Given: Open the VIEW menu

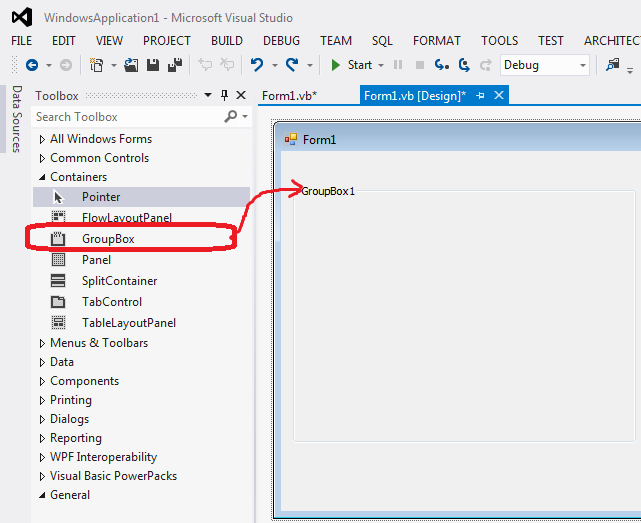Looking at the screenshot, I should click(x=109, y=41).
